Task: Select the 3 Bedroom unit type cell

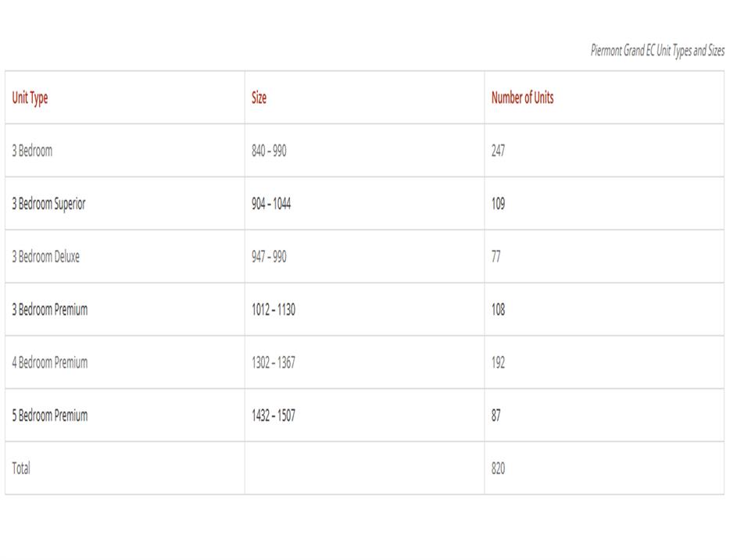Action: tap(32, 151)
